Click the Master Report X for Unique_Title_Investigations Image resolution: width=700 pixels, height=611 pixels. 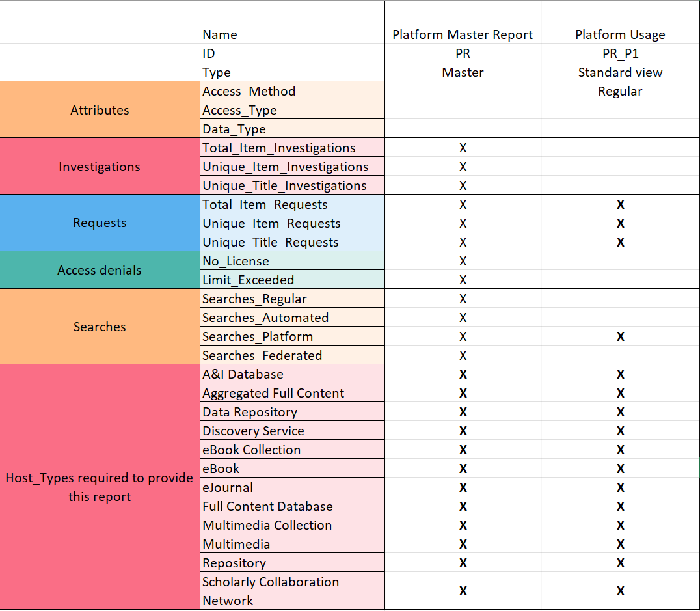[x=463, y=185]
